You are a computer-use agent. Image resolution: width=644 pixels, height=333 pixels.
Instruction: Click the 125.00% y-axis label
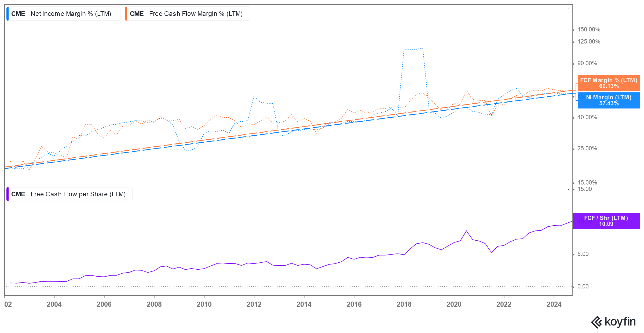click(x=589, y=42)
